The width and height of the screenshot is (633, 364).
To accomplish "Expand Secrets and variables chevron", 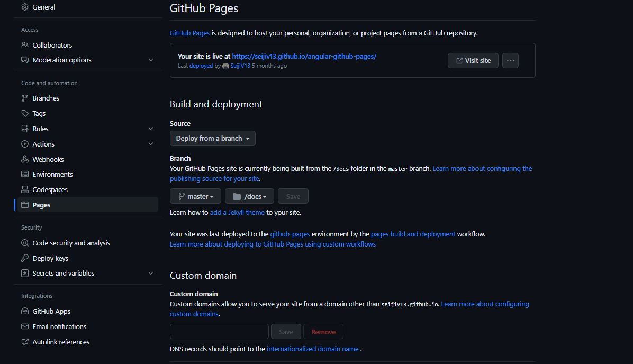I will point(151,273).
